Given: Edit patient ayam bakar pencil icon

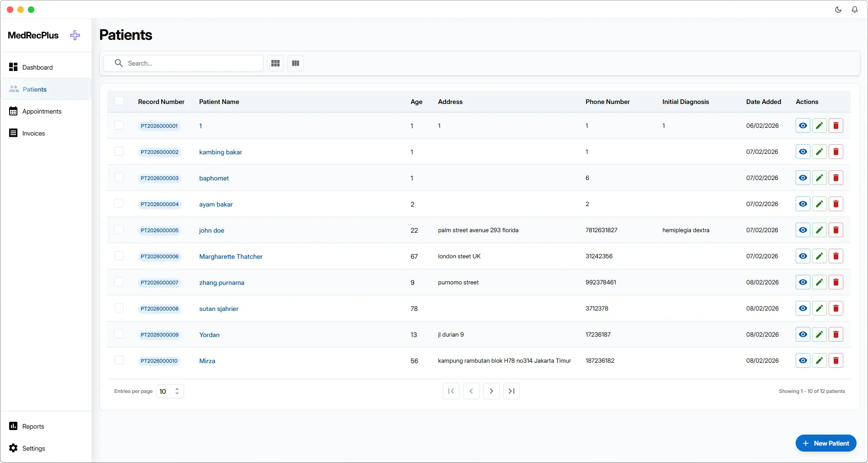Looking at the screenshot, I should point(819,204).
